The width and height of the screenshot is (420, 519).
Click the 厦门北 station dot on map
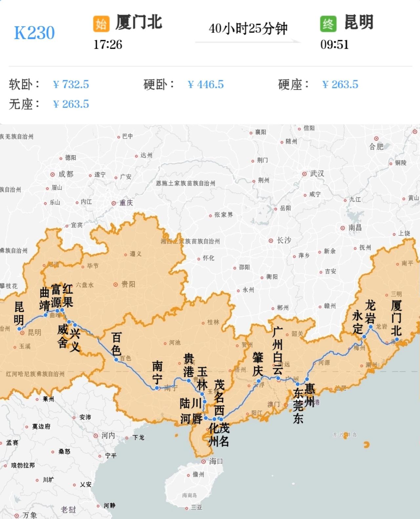pos(397,339)
